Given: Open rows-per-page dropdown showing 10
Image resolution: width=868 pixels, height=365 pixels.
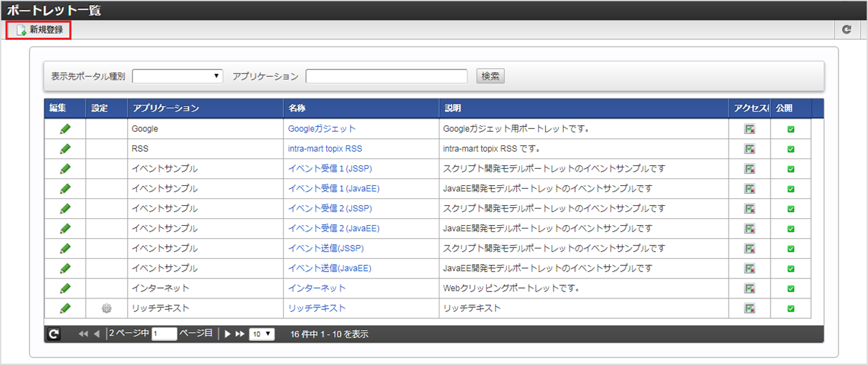Looking at the screenshot, I should (262, 334).
